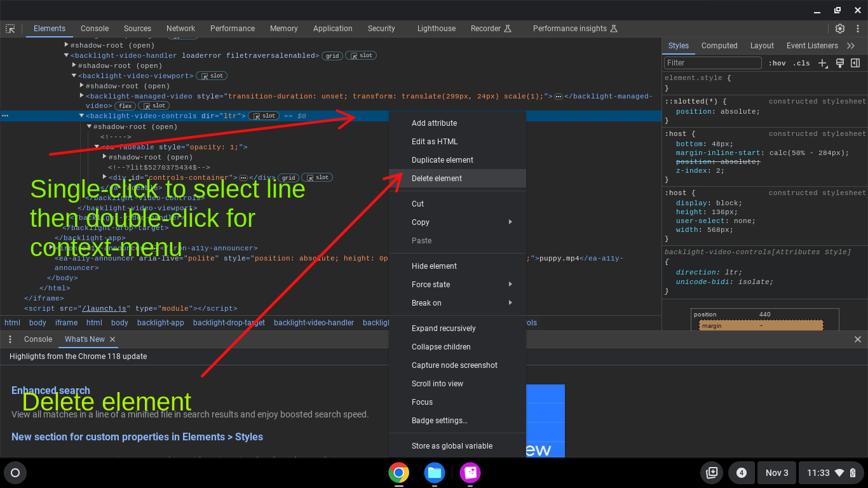Click the ellipsis inside controls-container div
The height and width of the screenshot is (488, 868).
click(243, 178)
